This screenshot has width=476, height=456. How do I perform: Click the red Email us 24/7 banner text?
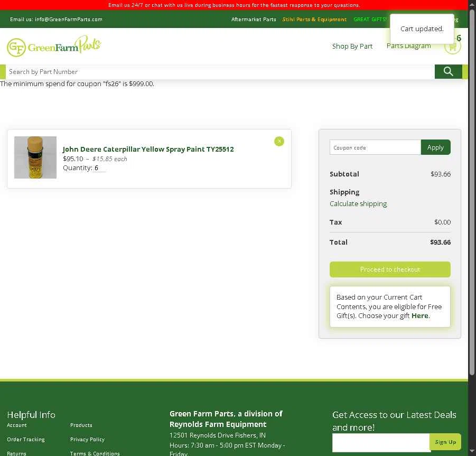tap(234, 5)
